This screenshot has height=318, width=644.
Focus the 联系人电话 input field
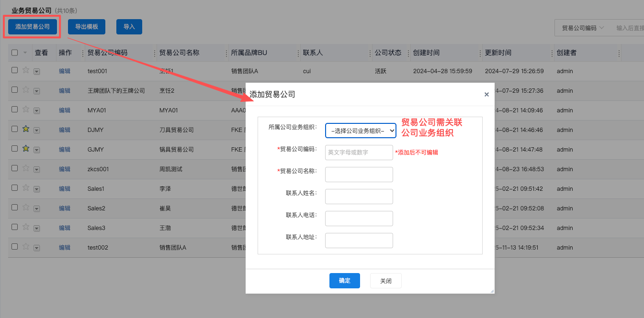pos(359,219)
